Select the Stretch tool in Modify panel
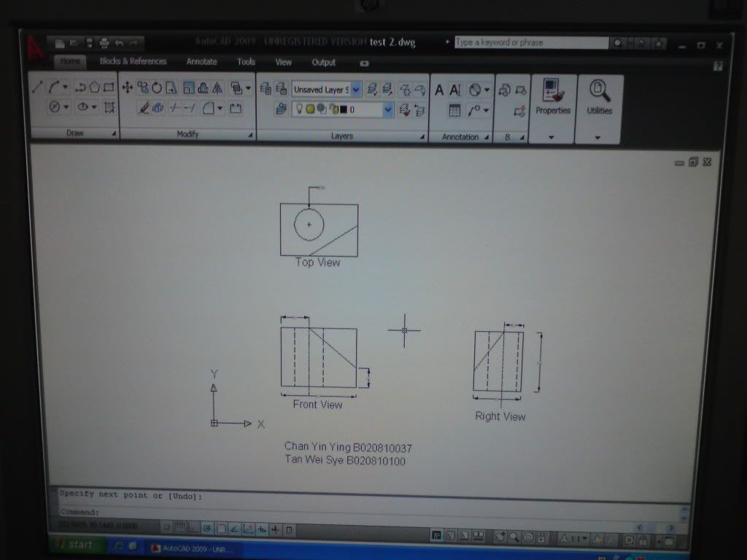 [171, 87]
